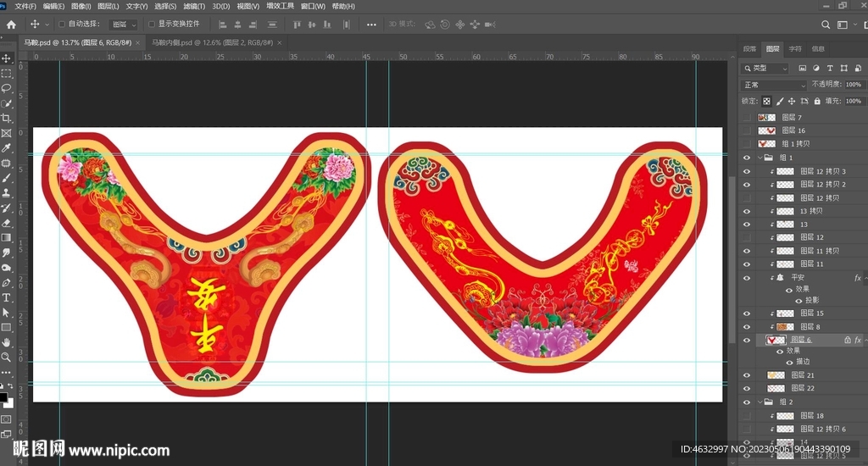
Task: Open Move tool preset picker arrow
Action: click(x=47, y=25)
